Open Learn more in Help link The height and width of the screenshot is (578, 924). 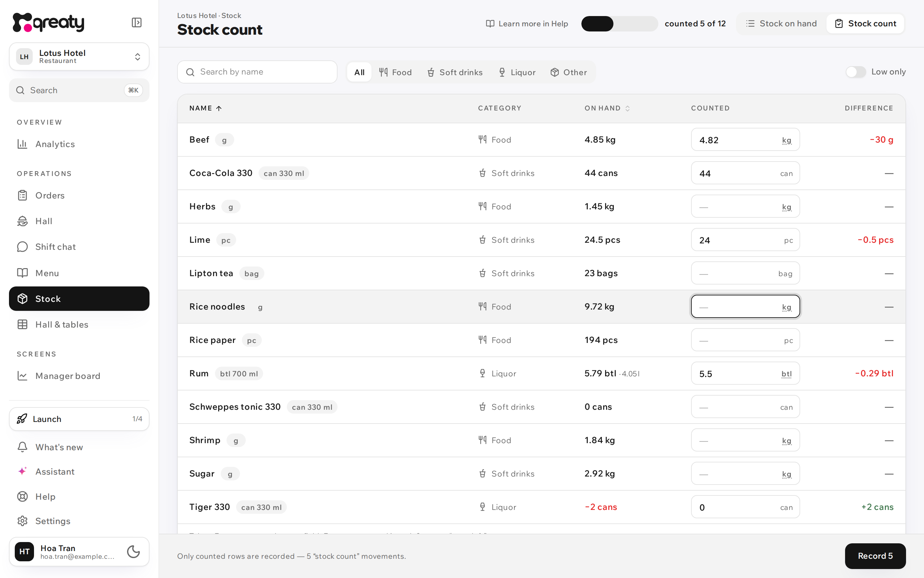tap(527, 24)
